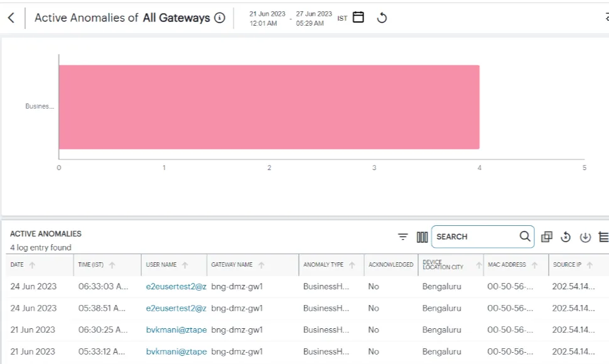The height and width of the screenshot is (364, 609).
Task: Reset the time range with the circular arrow
Action: click(x=382, y=18)
